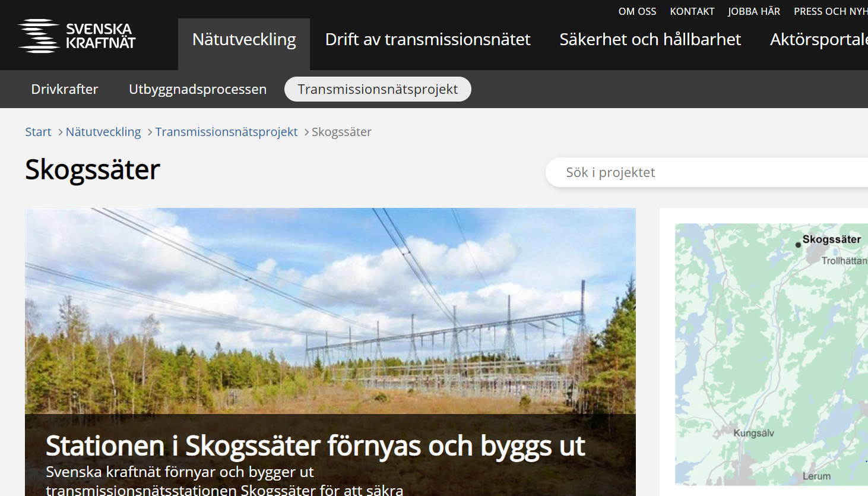Viewport: 868px width, 496px height.
Task: Select Säkerhet och hållbarhet menu item
Action: click(x=650, y=39)
